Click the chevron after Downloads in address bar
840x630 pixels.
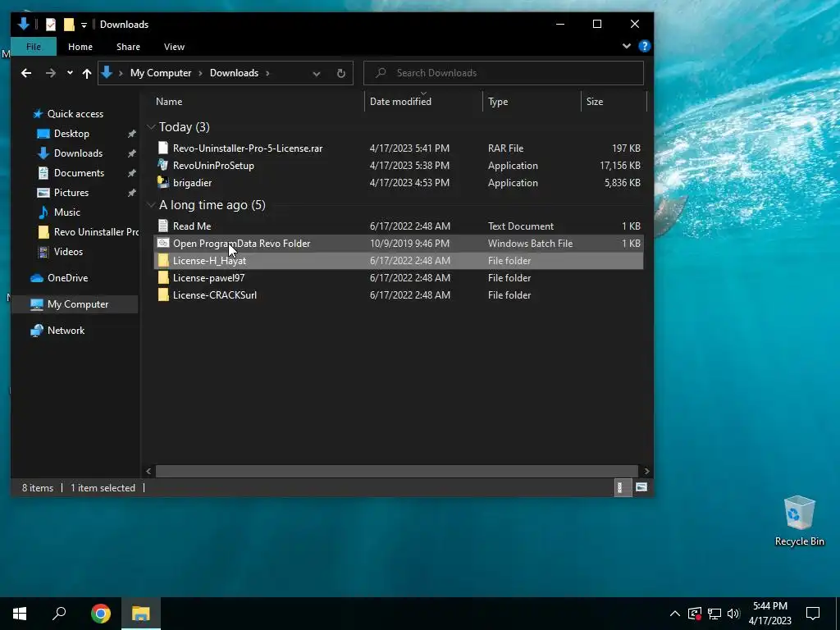click(267, 73)
